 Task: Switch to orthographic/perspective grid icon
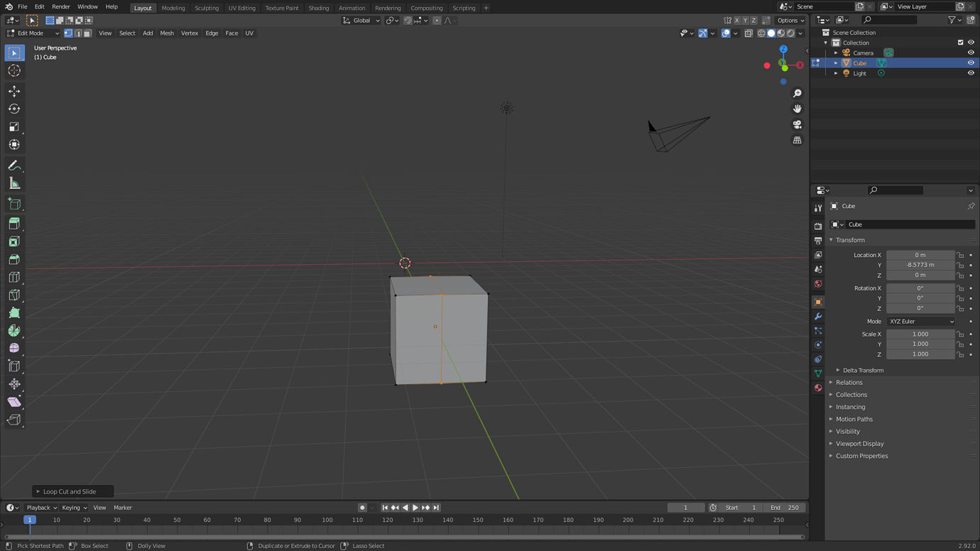pos(797,140)
